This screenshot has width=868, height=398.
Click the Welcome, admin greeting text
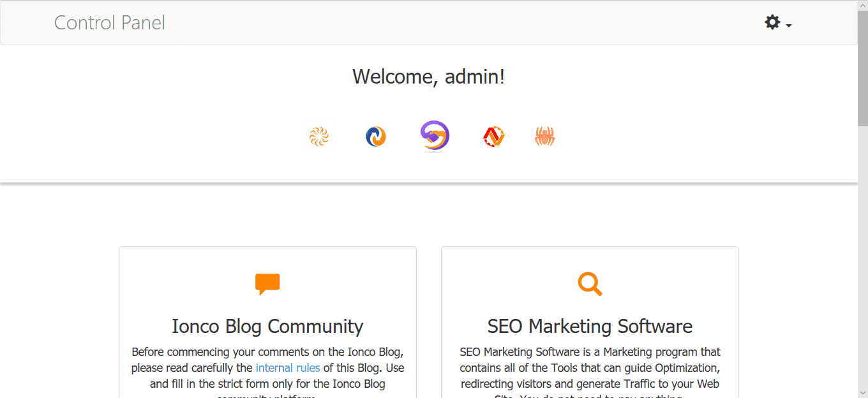(428, 76)
